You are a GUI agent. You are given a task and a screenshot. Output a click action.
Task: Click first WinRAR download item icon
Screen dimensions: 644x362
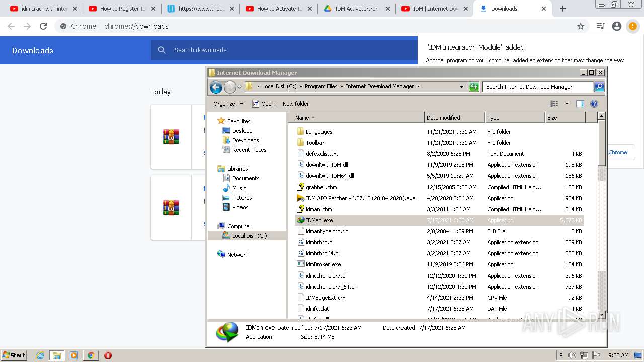pyautogui.click(x=171, y=137)
